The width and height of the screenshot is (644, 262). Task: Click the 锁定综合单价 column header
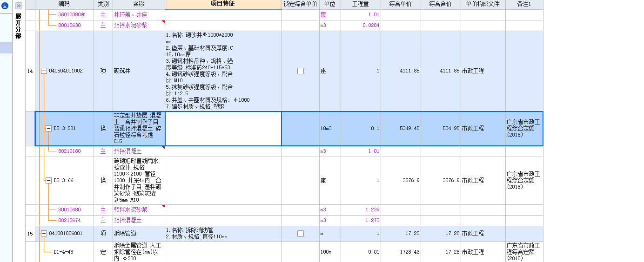(x=301, y=4)
